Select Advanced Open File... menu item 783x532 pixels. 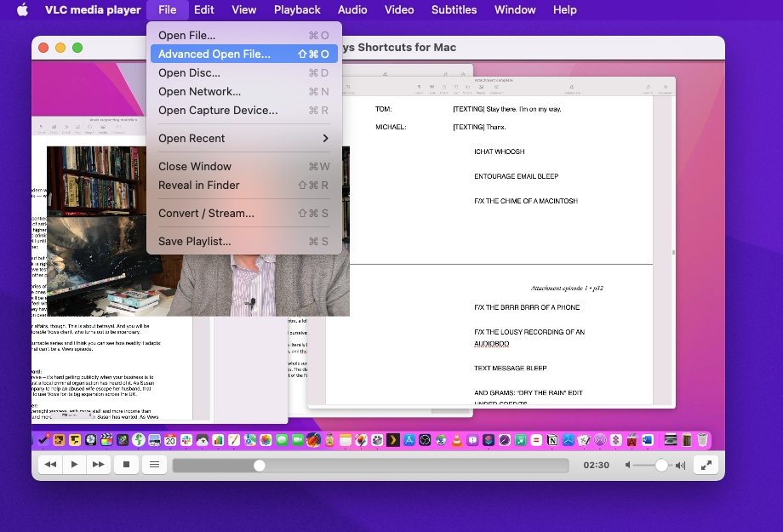tap(243, 54)
